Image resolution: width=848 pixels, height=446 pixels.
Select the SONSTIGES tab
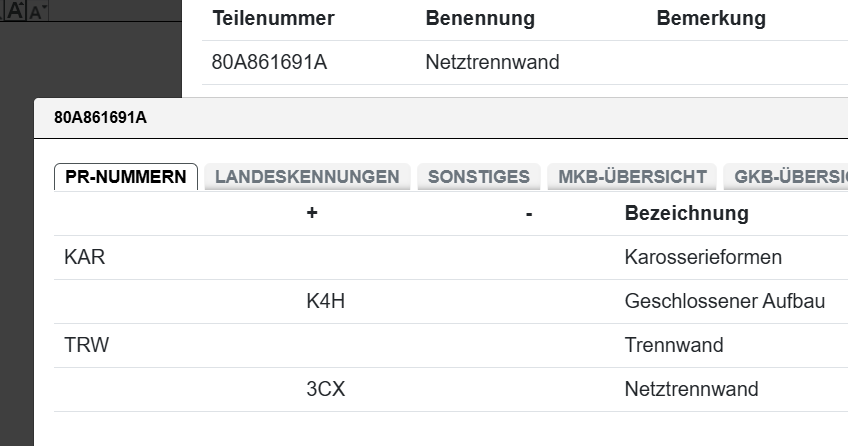pos(479,177)
